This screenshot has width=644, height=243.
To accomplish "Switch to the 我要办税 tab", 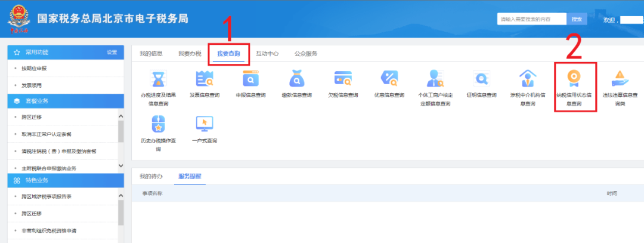I will pos(190,54).
